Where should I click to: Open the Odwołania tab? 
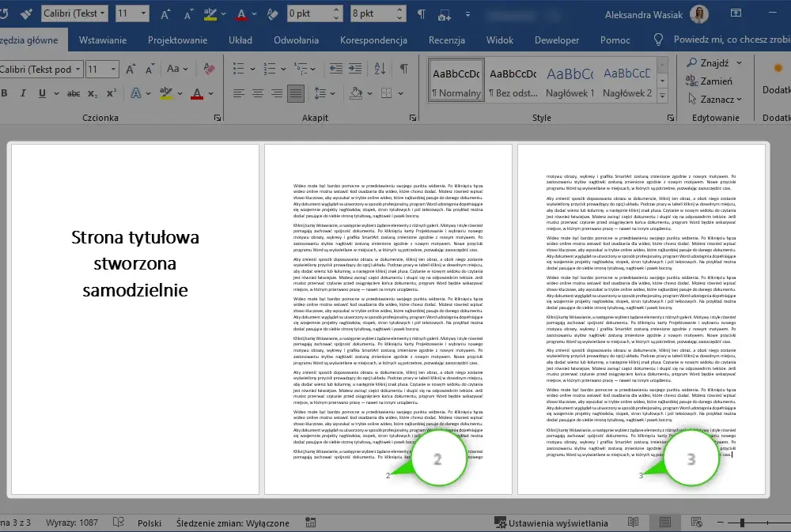pyautogui.click(x=296, y=40)
